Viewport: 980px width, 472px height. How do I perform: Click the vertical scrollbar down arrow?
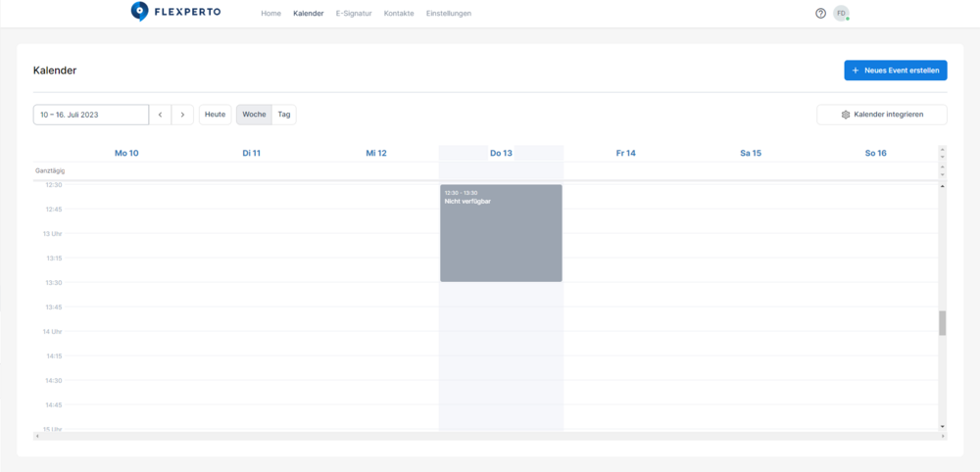tap(943, 427)
